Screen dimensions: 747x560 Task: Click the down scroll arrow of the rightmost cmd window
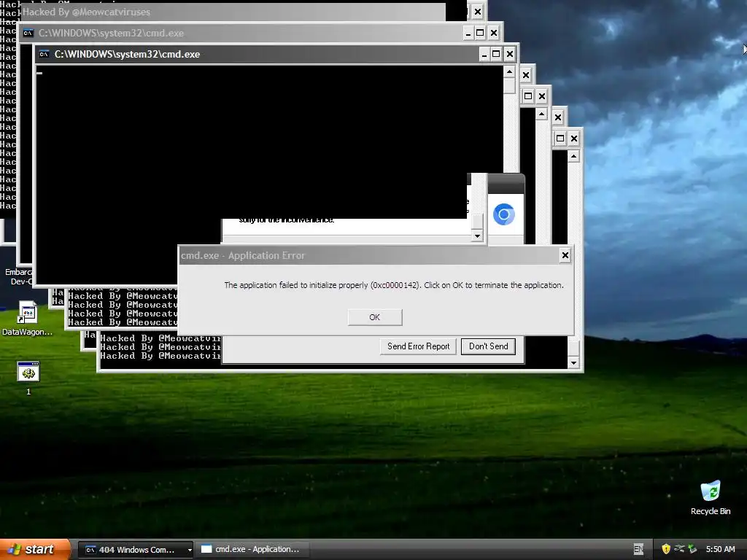pyautogui.click(x=573, y=363)
